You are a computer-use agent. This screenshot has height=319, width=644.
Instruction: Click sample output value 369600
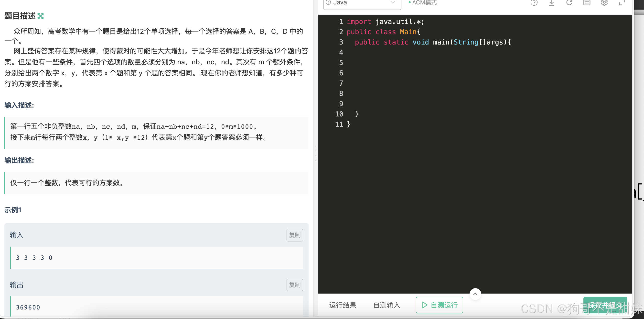click(x=28, y=307)
